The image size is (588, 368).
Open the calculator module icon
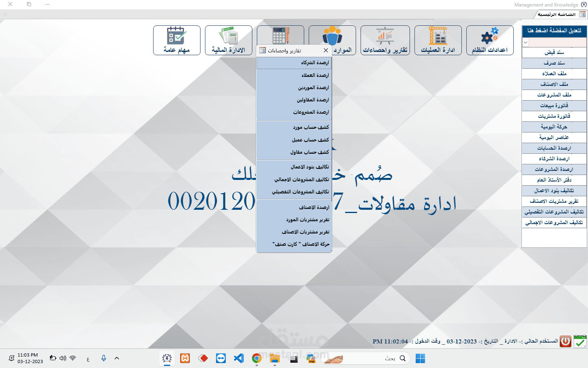pos(281,35)
